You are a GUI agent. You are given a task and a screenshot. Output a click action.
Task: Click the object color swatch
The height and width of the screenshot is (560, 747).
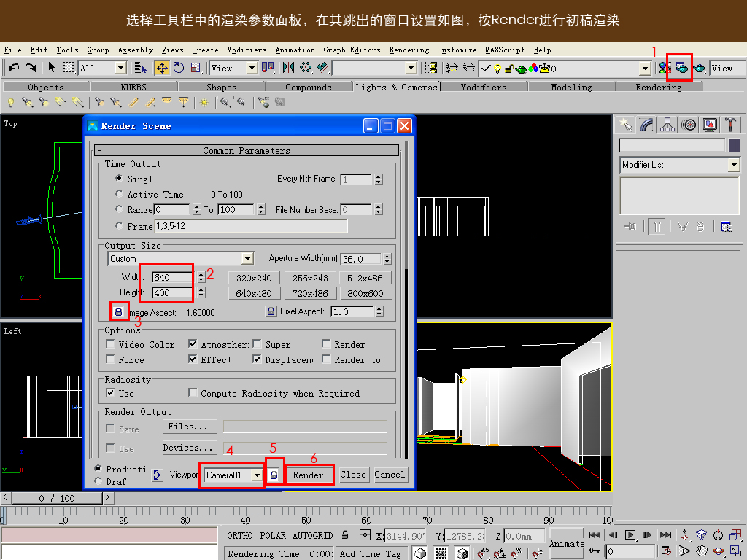coord(734,145)
